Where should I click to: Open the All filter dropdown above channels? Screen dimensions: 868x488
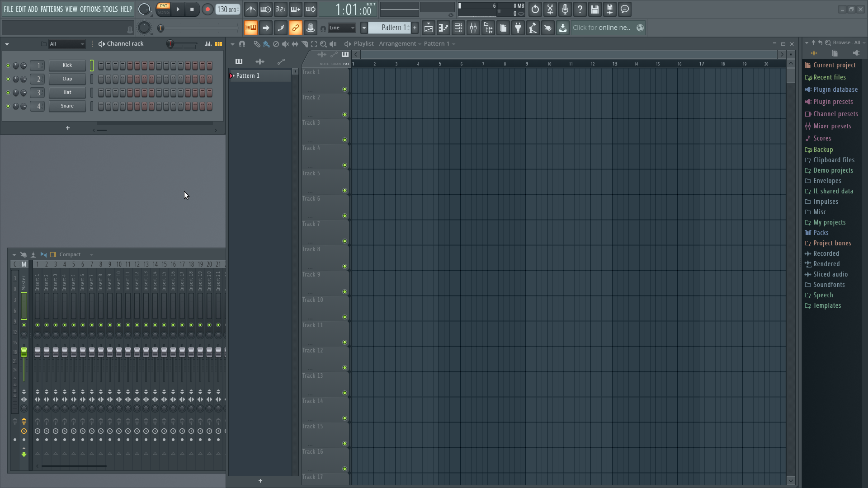(66, 44)
